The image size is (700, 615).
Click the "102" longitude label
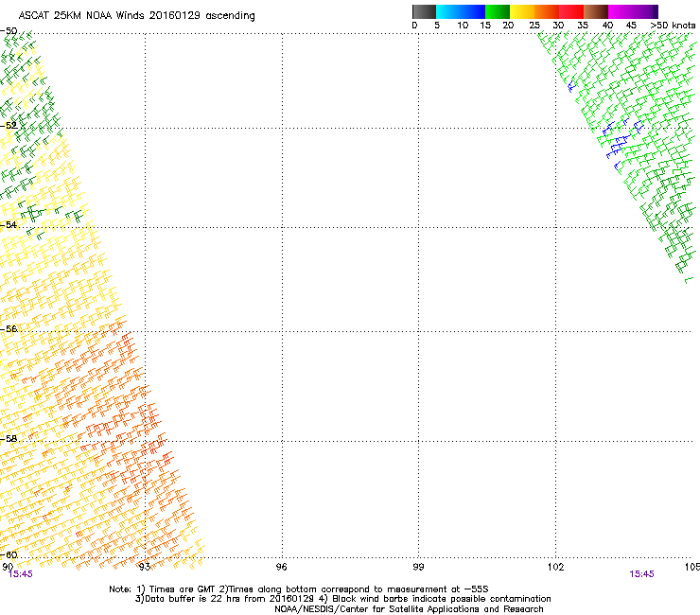556,567
